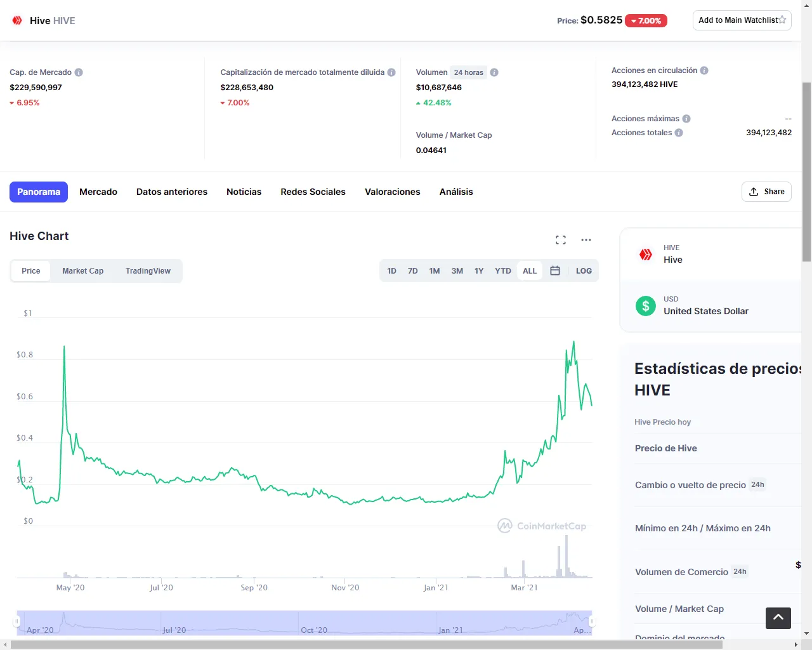Open the Noticias tab

[x=244, y=192]
